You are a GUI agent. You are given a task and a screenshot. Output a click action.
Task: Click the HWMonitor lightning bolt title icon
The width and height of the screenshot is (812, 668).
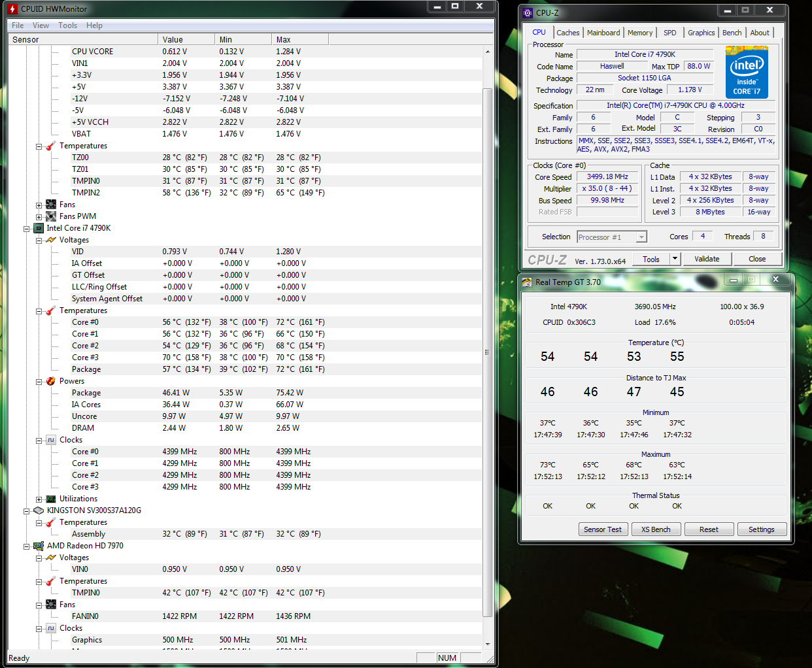coord(12,9)
